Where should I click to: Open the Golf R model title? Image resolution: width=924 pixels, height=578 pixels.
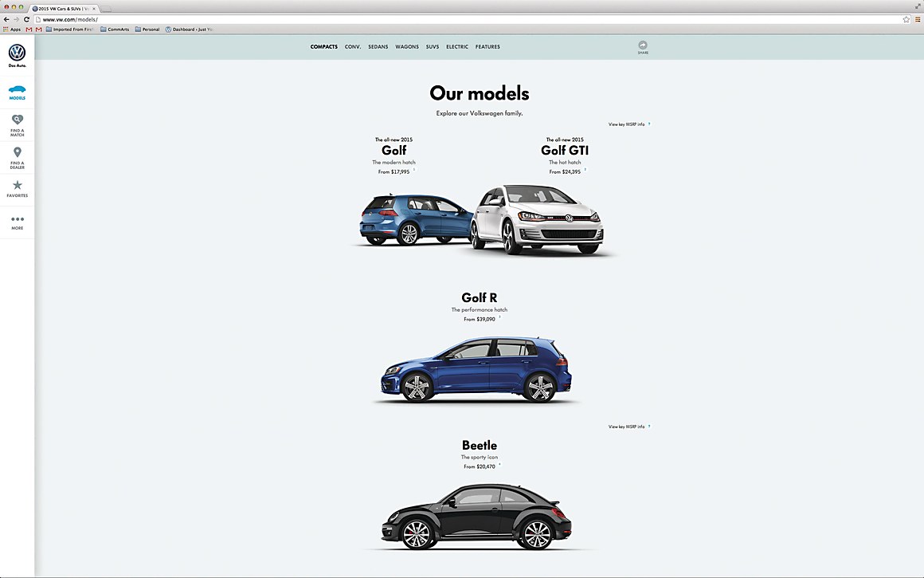click(x=479, y=298)
